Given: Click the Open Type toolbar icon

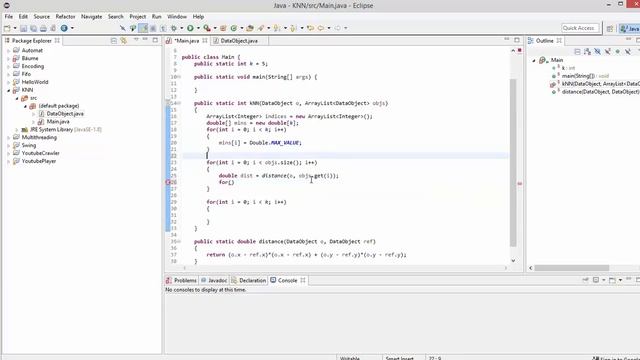Looking at the screenshot, I should 250,28.
